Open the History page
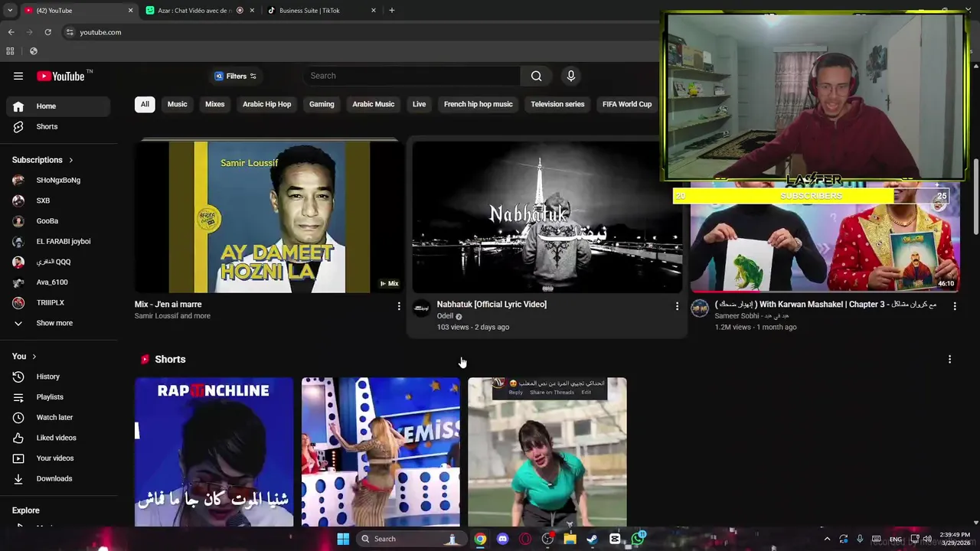The height and width of the screenshot is (551, 980). tap(58, 377)
